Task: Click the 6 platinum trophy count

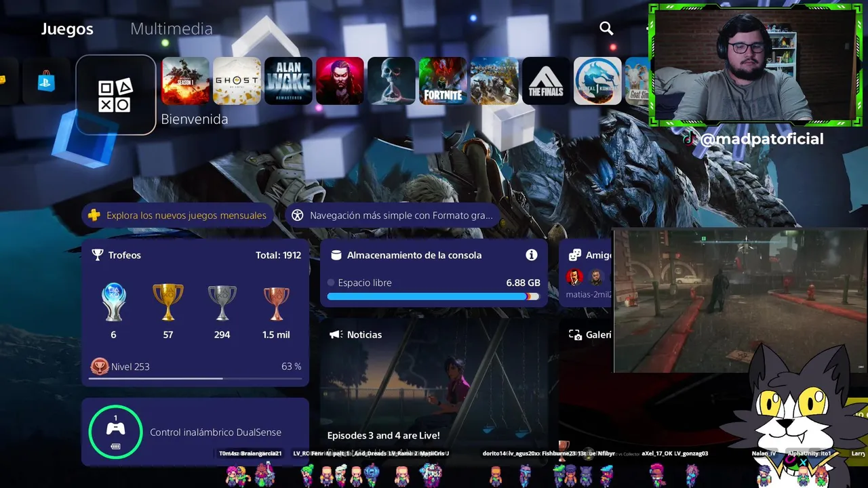Action: point(113,335)
